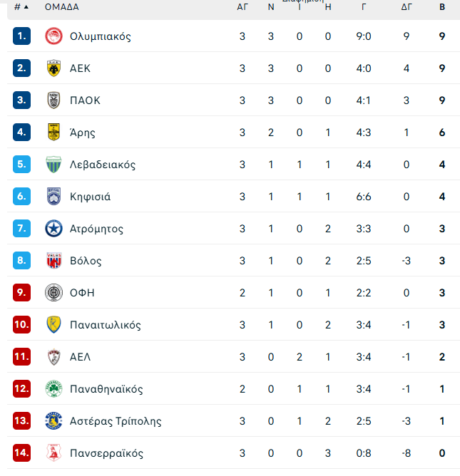
Task: Click the Άρης yellow crest icon
Action: pyautogui.click(x=53, y=132)
